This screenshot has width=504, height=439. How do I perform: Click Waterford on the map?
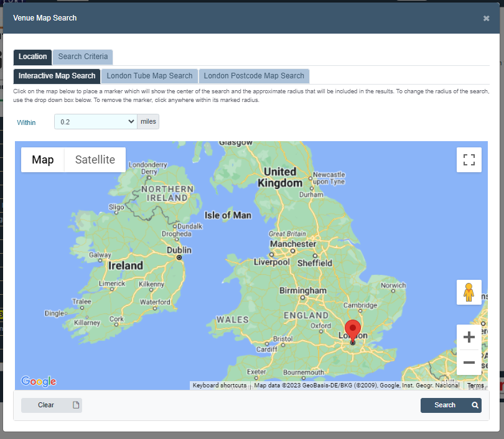155,302
